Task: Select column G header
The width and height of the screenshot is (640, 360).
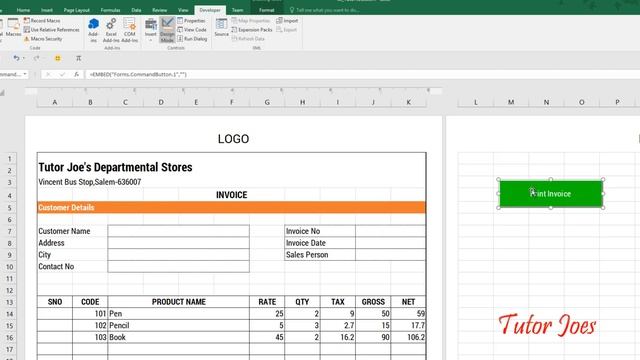Action: pos(267,102)
